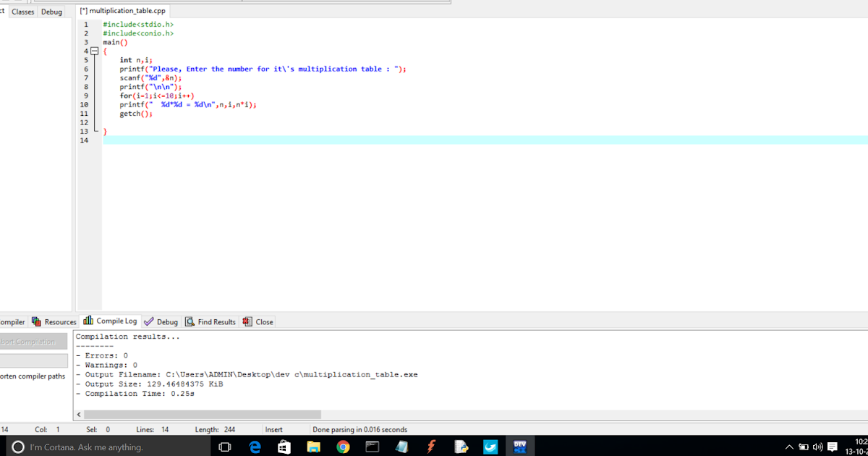
Task: Click the Output Filename line in the log
Action: coord(247,374)
